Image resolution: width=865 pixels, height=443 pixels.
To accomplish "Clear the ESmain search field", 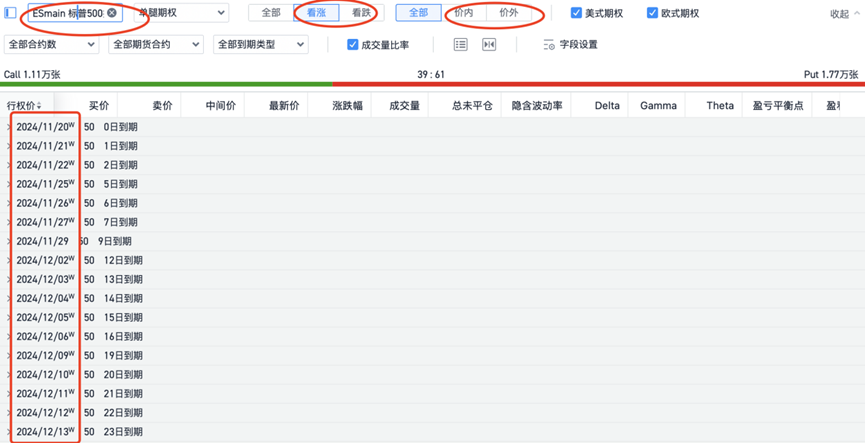I will tap(112, 13).
